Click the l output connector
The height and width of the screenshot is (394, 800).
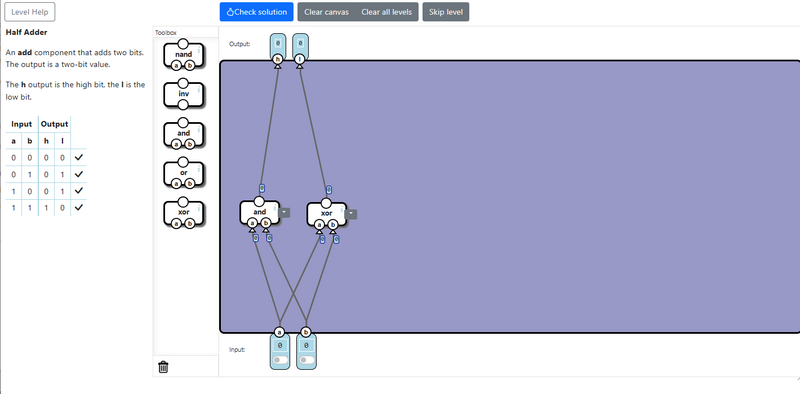[301, 59]
